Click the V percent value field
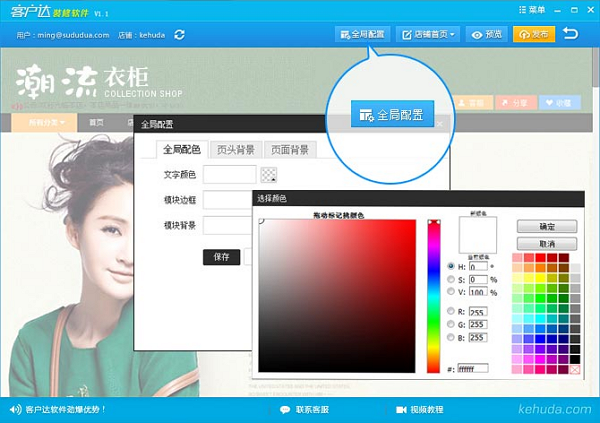 click(478, 292)
